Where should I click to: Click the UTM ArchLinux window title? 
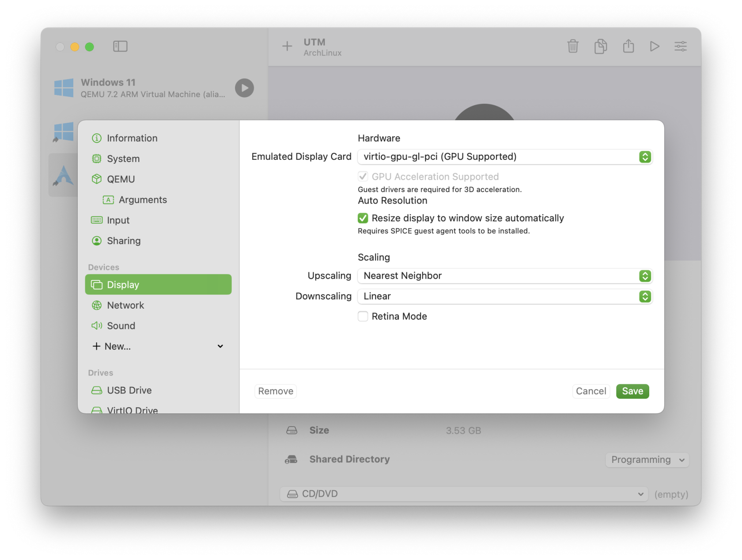322,47
